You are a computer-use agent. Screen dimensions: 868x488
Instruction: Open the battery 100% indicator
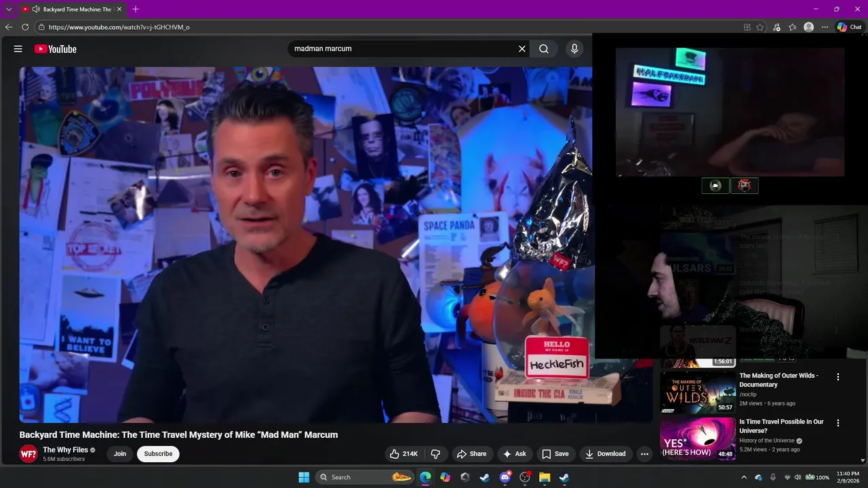click(817, 477)
